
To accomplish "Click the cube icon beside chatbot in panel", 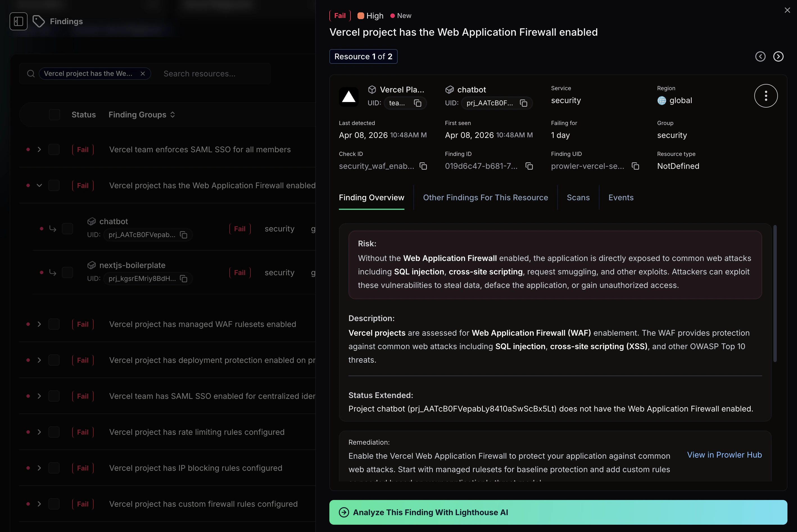I will coord(449,90).
